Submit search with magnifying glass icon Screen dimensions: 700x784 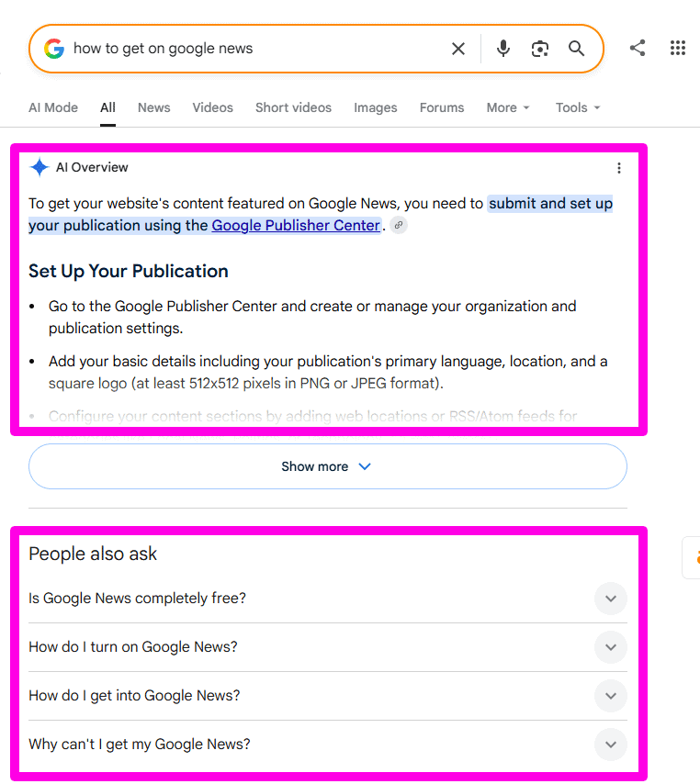pos(576,49)
